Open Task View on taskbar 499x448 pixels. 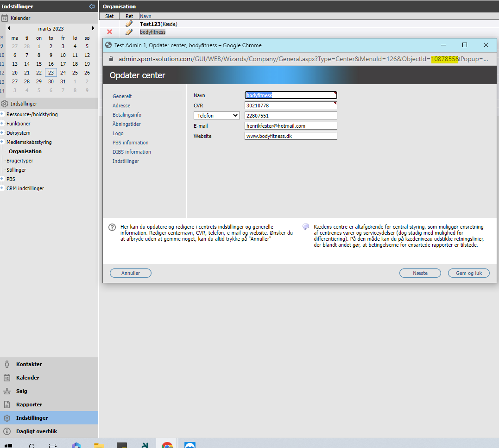(x=53, y=446)
